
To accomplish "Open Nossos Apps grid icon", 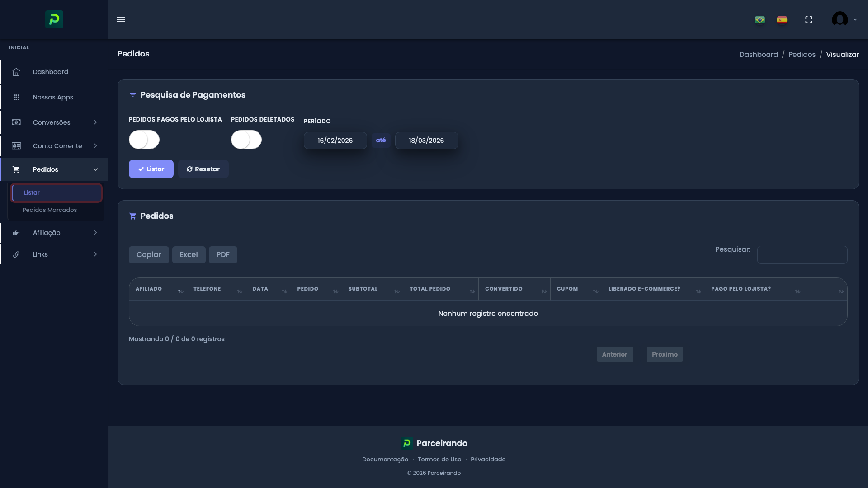I will (16, 98).
